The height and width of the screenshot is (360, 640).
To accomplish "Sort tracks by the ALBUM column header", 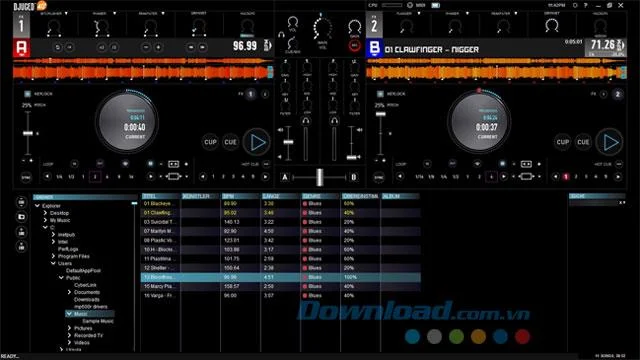I will [400, 196].
